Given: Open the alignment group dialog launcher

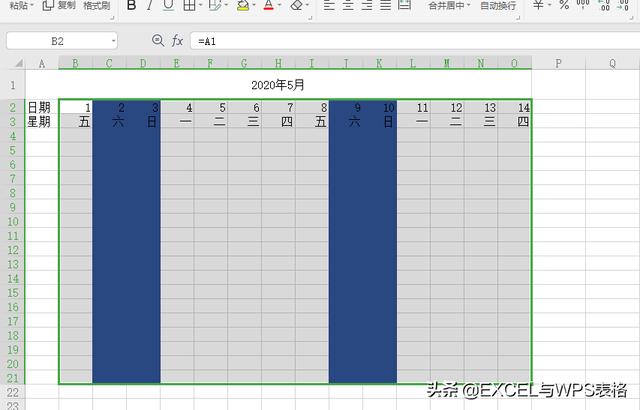Looking at the screenshot, I should [x=518, y=18].
